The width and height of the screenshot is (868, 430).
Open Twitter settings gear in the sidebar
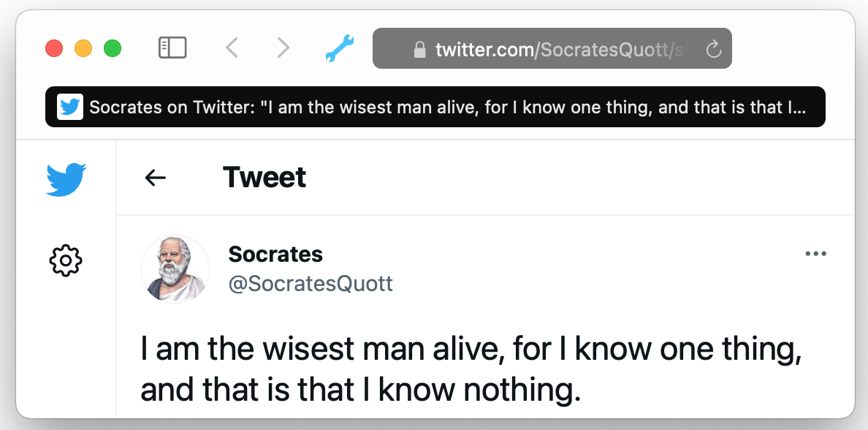66,260
